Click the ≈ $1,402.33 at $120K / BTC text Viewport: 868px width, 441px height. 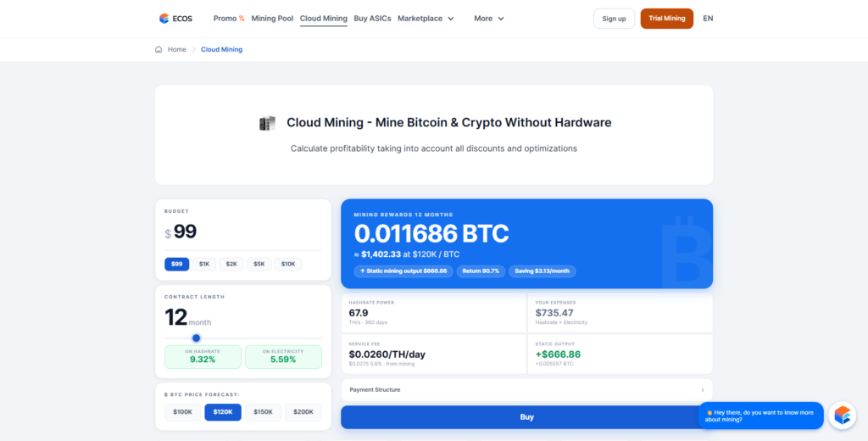point(407,254)
